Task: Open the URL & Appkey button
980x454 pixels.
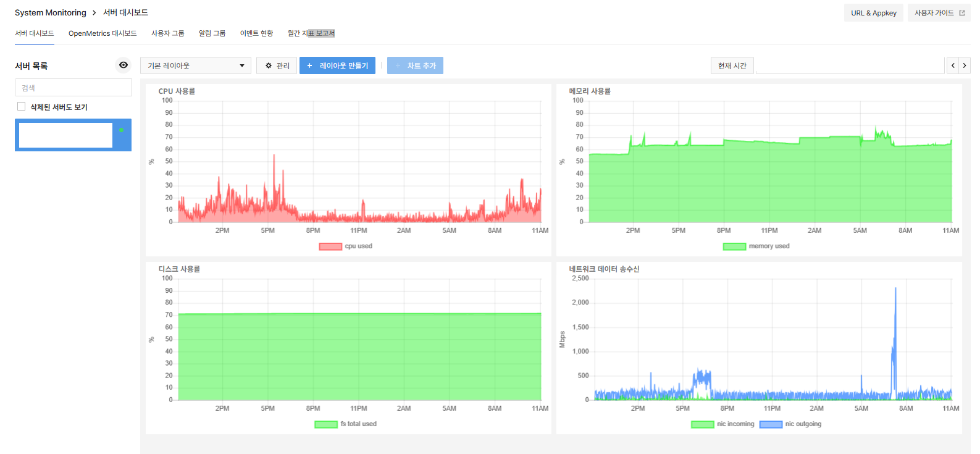Action: [x=873, y=13]
